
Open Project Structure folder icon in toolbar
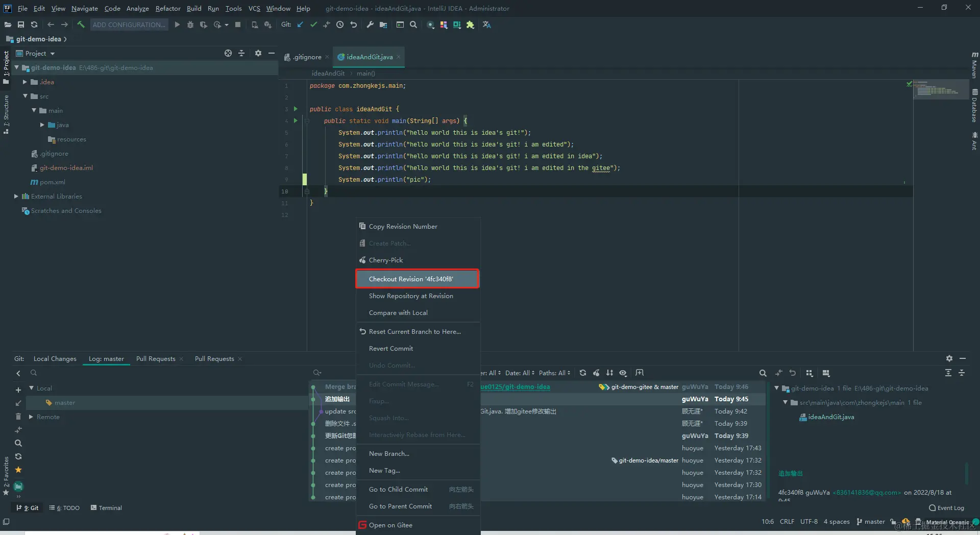(x=383, y=25)
